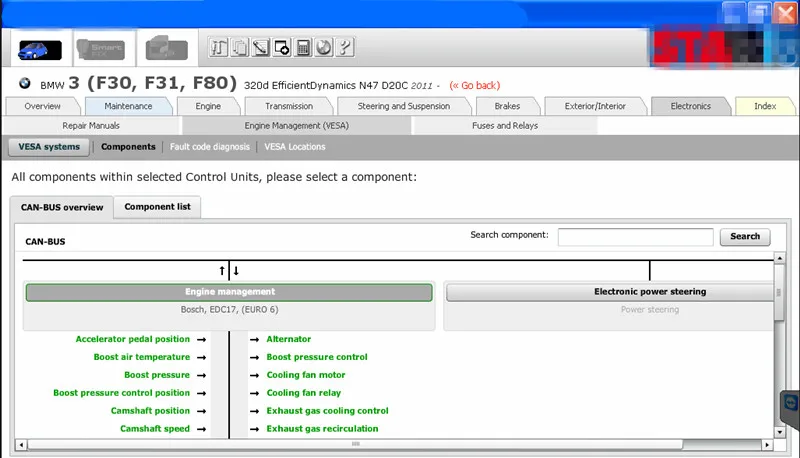Image resolution: width=800 pixels, height=458 pixels.
Task: Click vertical scrollbar up arrow
Action: [779, 258]
